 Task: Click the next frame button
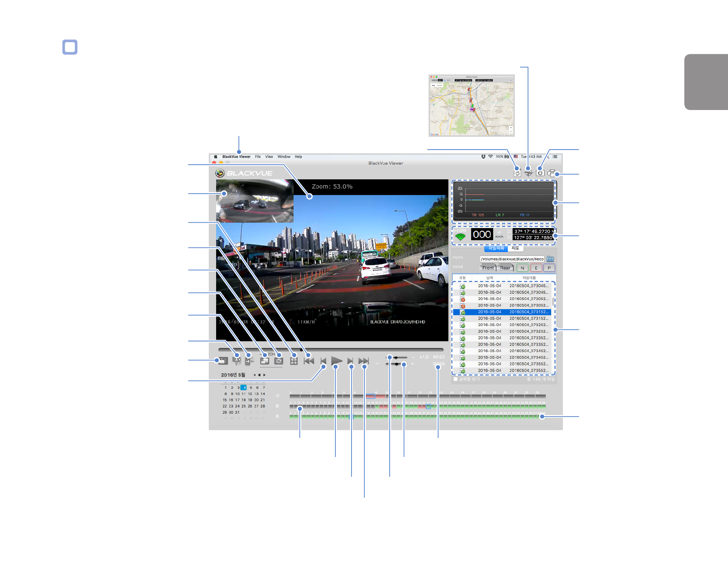pos(350,361)
